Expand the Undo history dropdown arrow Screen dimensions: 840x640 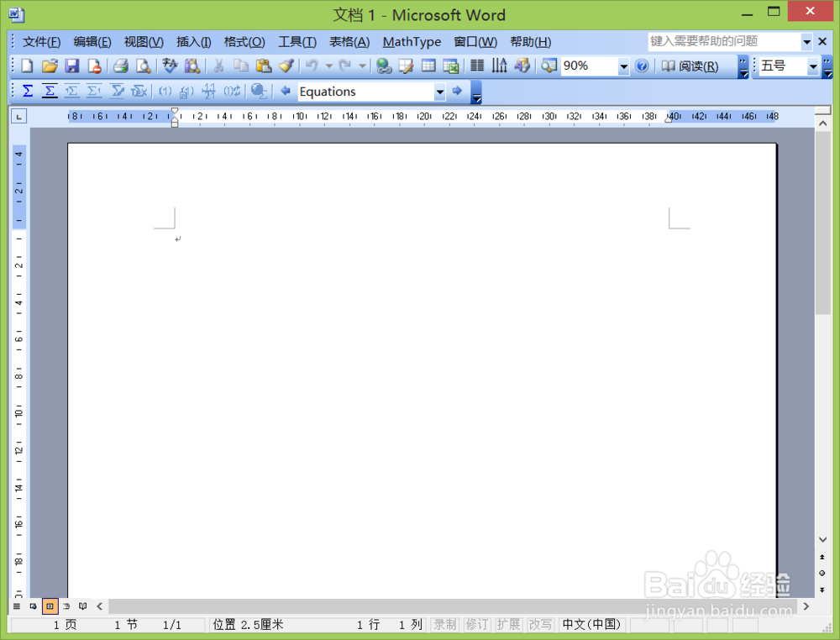pyautogui.click(x=329, y=66)
